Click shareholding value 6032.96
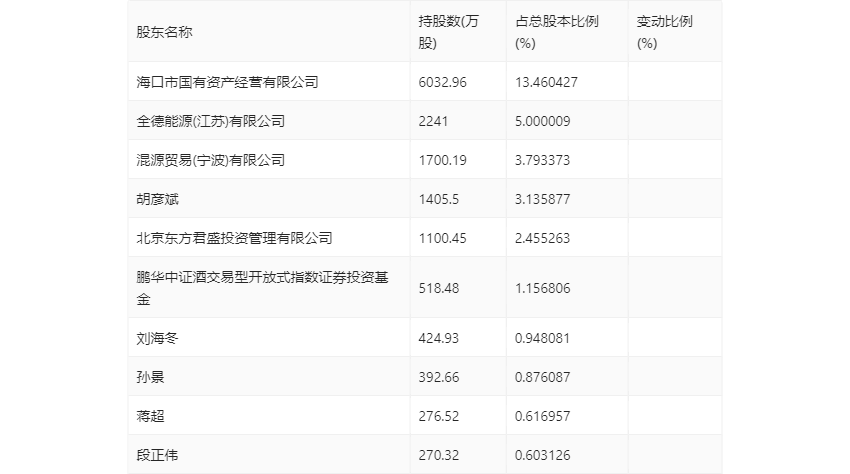This screenshot has height=474, width=850. click(x=442, y=82)
